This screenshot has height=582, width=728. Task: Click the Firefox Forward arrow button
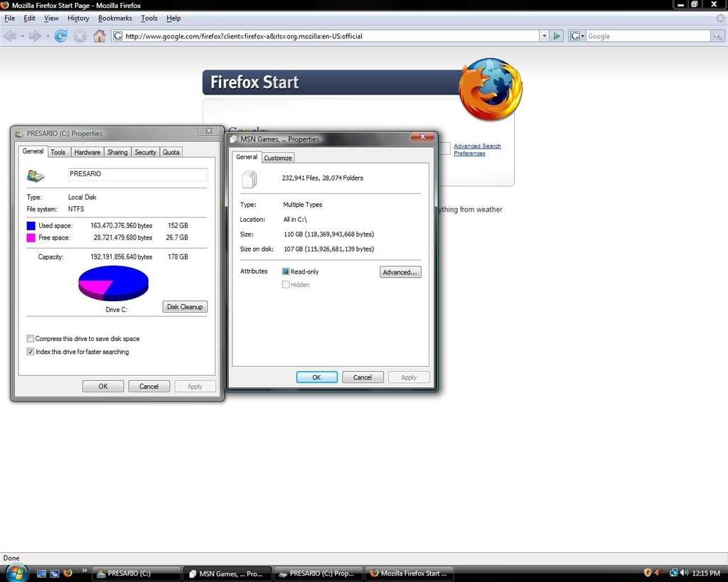click(35, 36)
